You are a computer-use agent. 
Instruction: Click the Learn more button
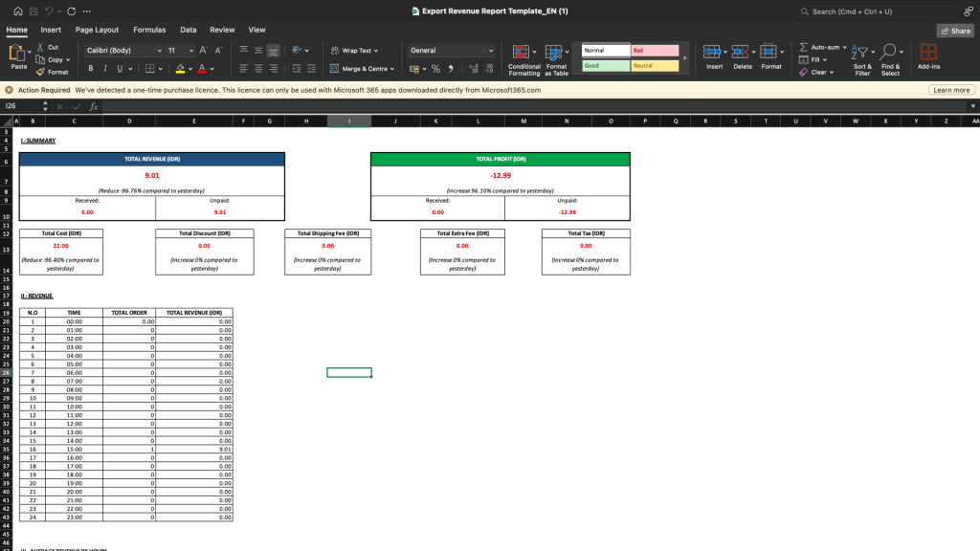pyautogui.click(x=951, y=90)
